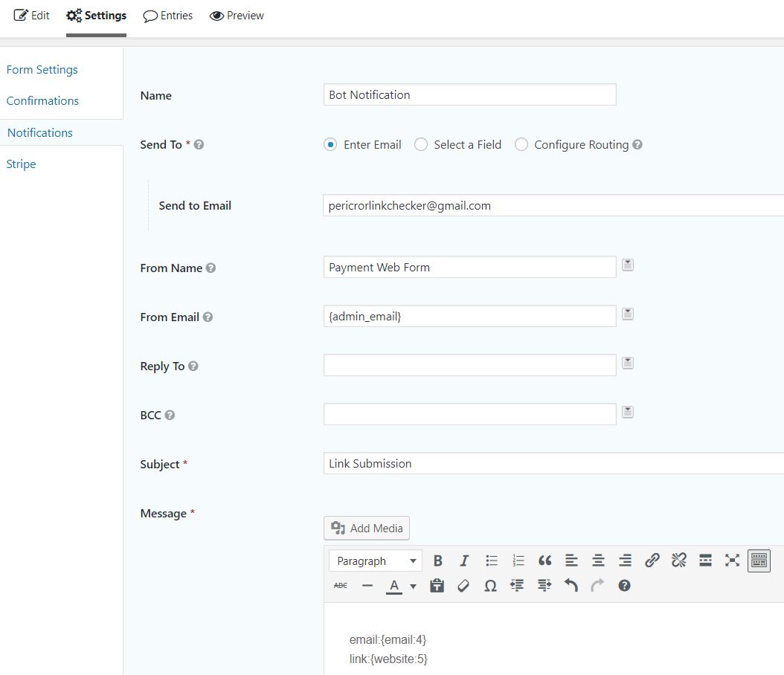
Task: Open the merge tag dropdown beside BCC
Action: (x=627, y=412)
